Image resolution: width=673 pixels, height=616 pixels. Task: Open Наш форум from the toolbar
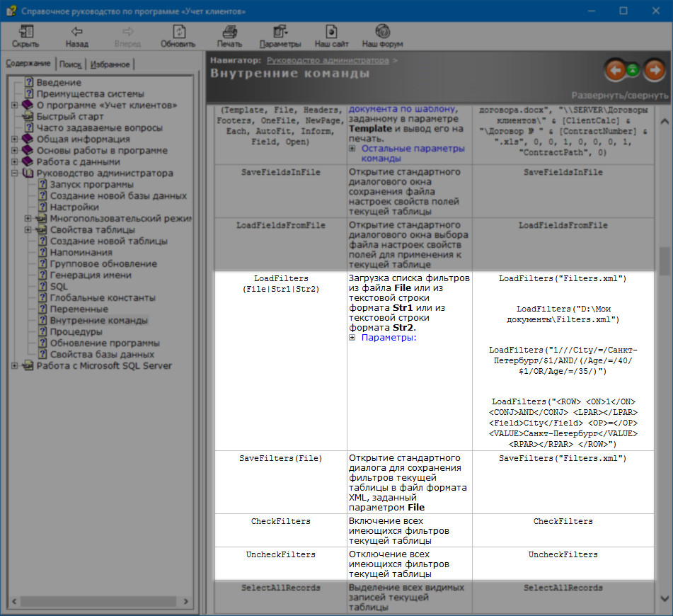tap(382, 32)
